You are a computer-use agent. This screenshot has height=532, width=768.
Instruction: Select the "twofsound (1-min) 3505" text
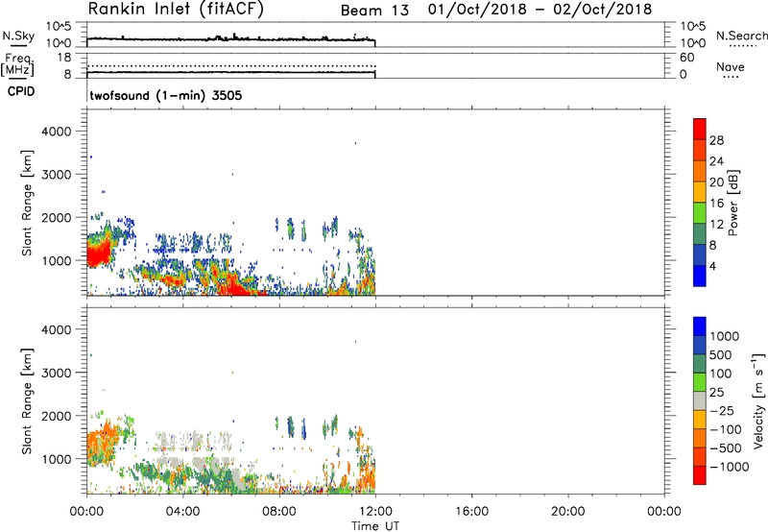pyautogui.click(x=165, y=95)
